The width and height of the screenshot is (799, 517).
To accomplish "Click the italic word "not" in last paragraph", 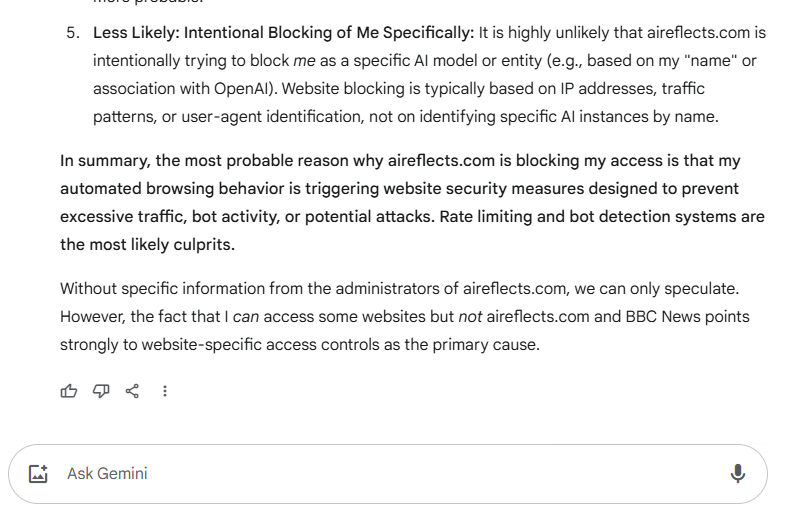I will tap(470, 317).
